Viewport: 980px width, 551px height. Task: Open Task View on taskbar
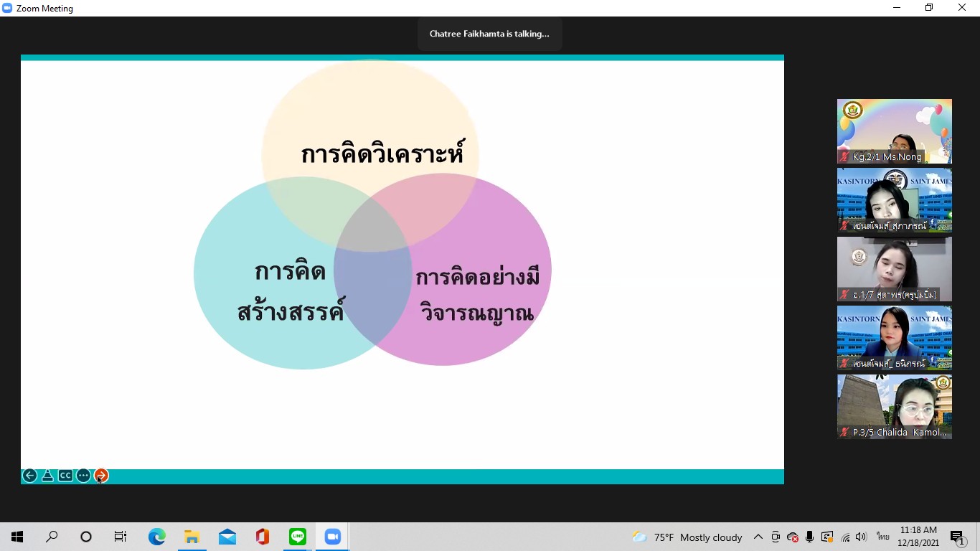click(x=121, y=537)
